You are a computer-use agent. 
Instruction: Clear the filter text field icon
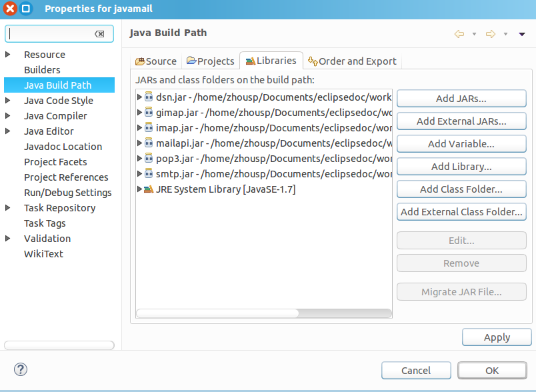(x=99, y=34)
